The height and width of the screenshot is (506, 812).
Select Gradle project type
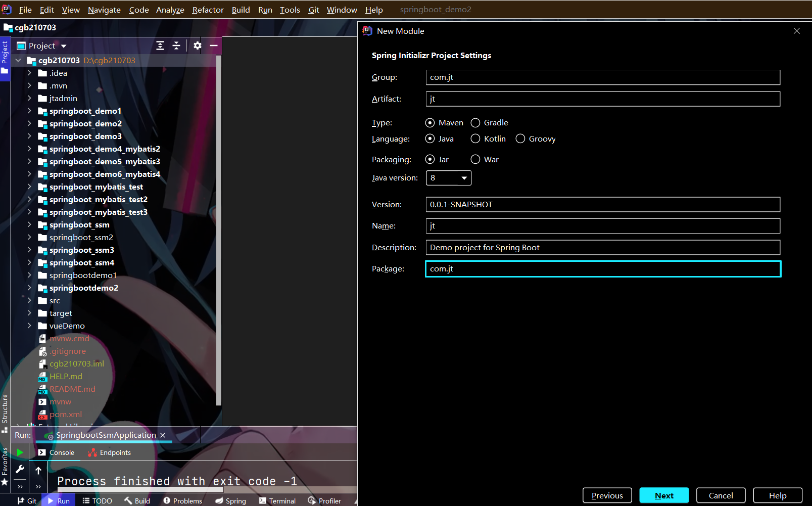pos(489,123)
